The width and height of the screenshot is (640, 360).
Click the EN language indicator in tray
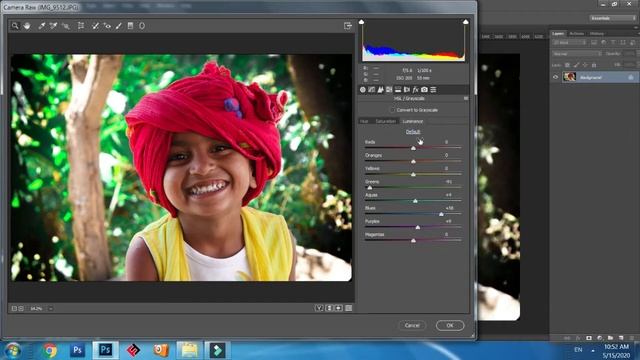(x=578, y=350)
